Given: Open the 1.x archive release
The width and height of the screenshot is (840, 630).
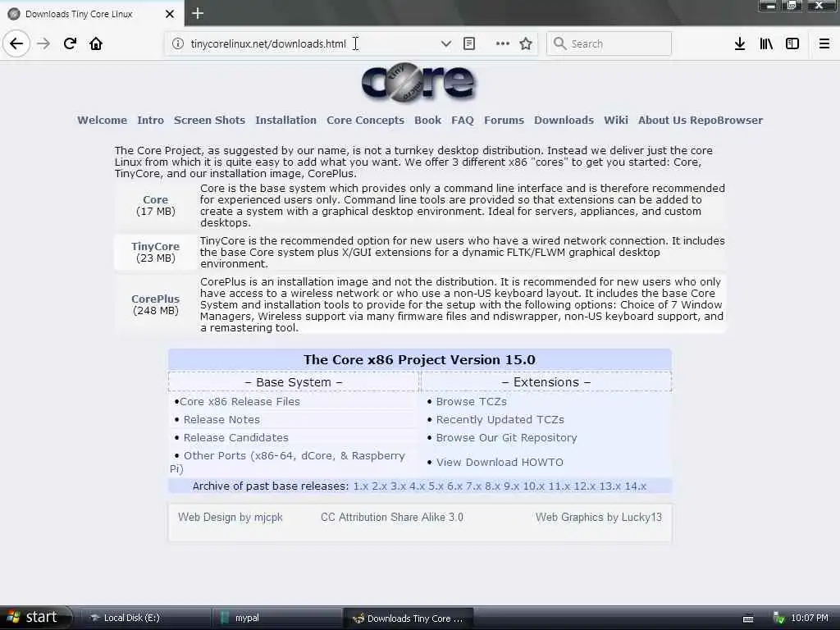Looking at the screenshot, I should pos(361,486).
